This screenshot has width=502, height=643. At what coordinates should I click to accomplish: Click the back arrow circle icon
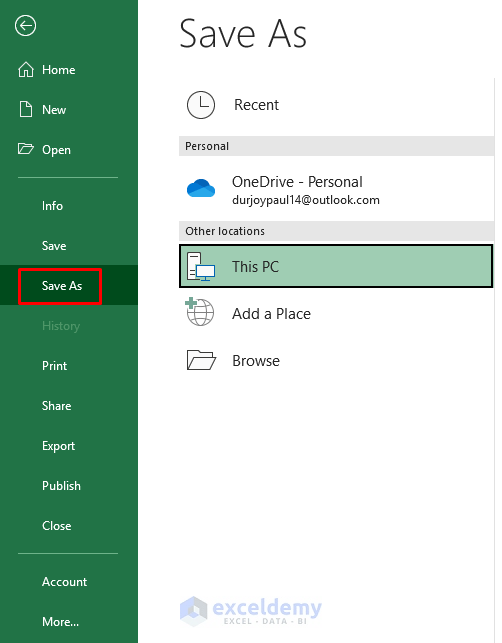coord(25,25)
